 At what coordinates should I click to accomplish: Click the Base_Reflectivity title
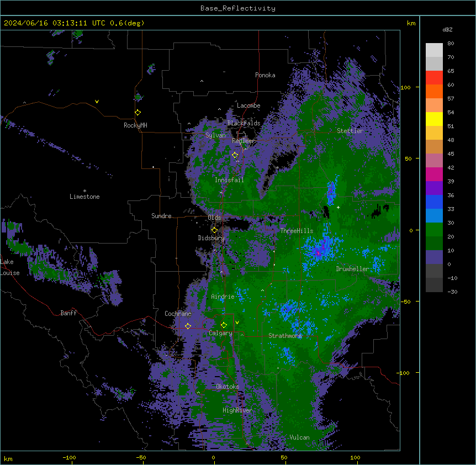point(237,8)
